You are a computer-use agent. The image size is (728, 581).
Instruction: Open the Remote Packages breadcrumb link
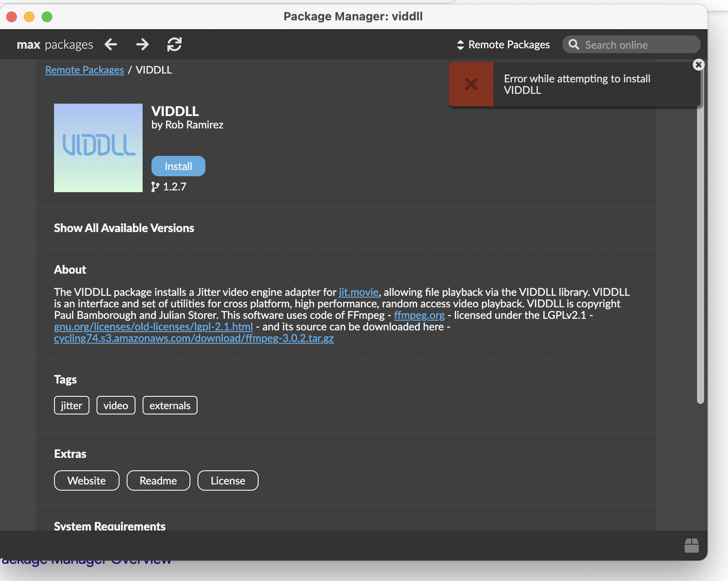(x=85, y=70)
